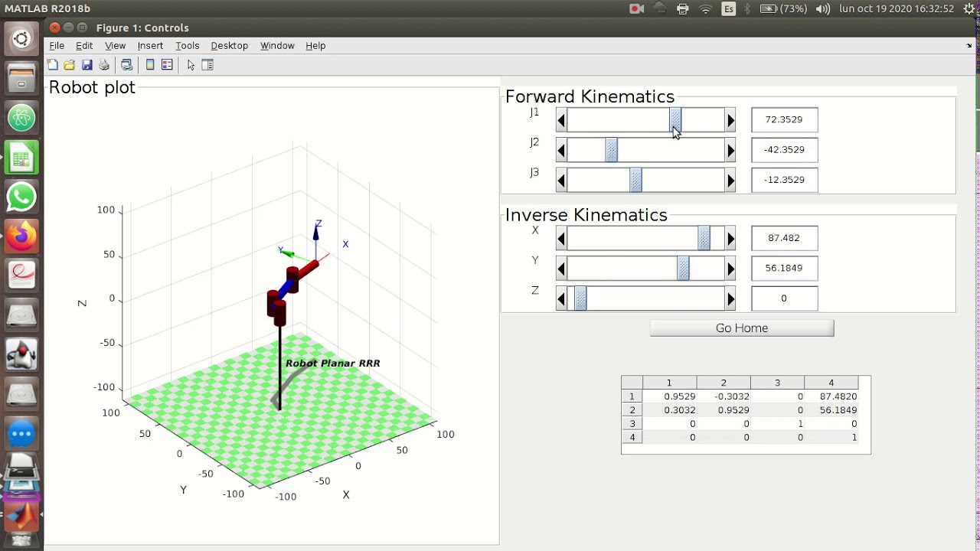
Task: Open LibreOffice Calc from the dock
Action: [21, 158]
